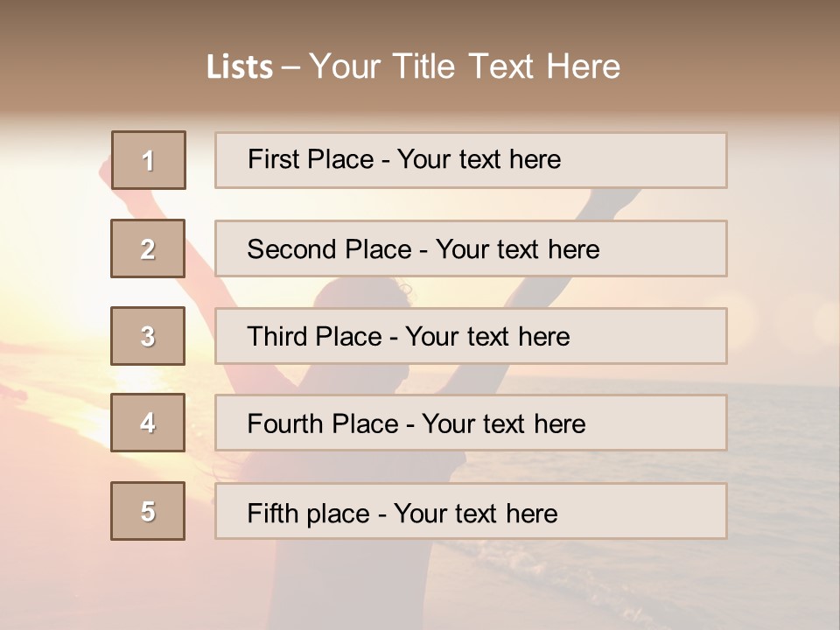The height and width of the screenshot is (630, 840).
Task: Pick the number 4 box
Action: click(x=148, y=423)
